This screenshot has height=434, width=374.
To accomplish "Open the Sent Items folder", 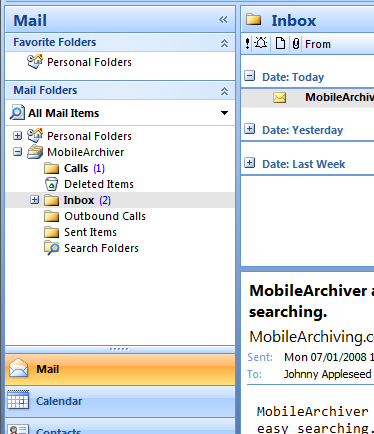I will pos(90,232).
